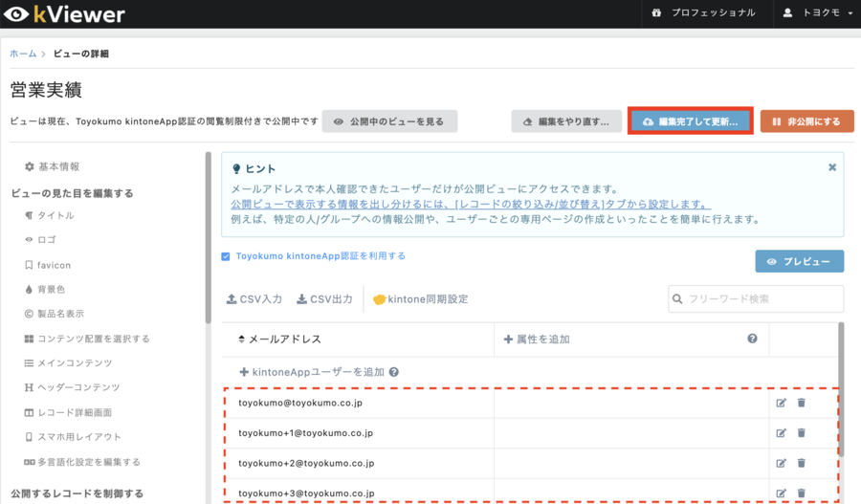Select the toyokumo+3@toyokumo.co.jp email text
861x504 pixels.
(x=306, y=493)
